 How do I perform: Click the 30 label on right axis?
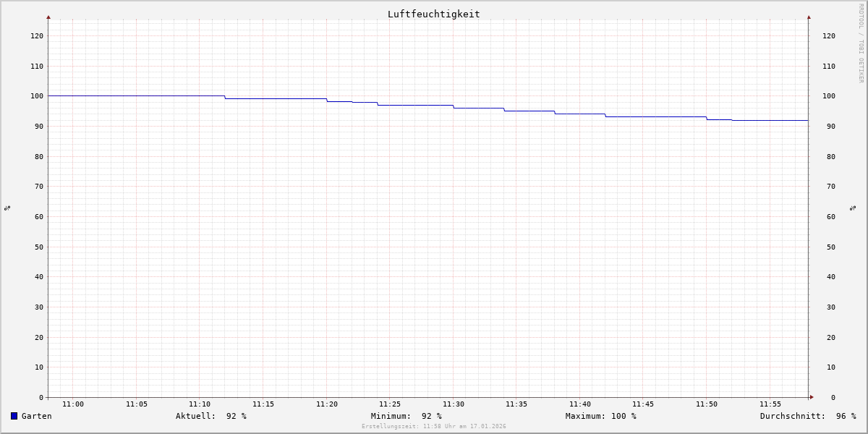[831, 307]
